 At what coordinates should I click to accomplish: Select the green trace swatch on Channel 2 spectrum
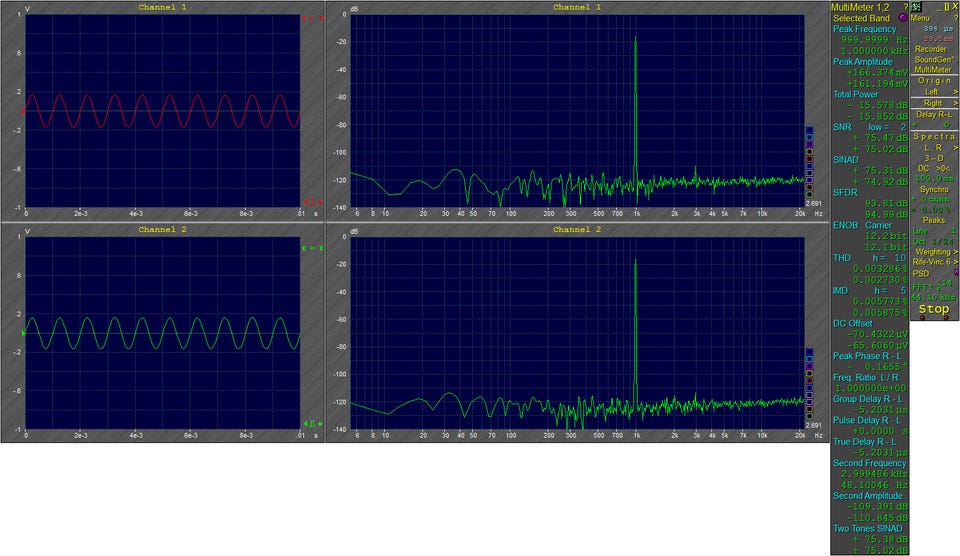[x=809, y=416]
